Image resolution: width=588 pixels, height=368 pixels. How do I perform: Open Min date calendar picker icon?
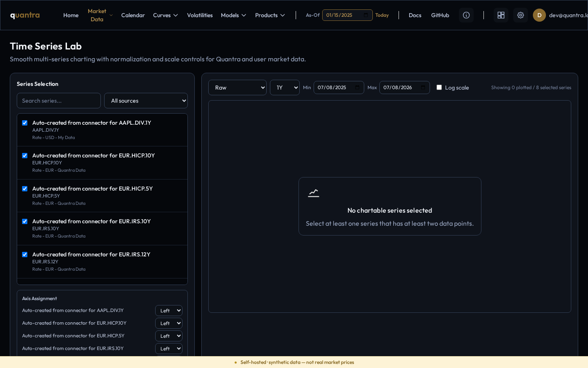click(x=357, y=88)
